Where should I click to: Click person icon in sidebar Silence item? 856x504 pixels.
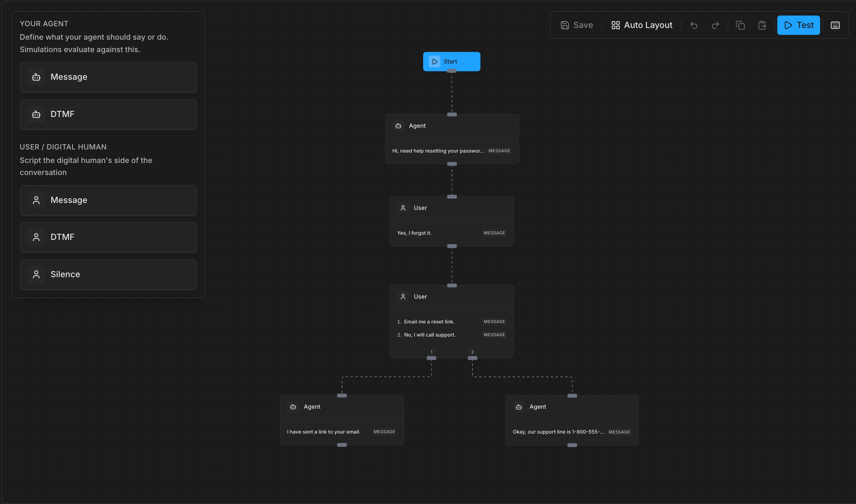tap(36, 274)
